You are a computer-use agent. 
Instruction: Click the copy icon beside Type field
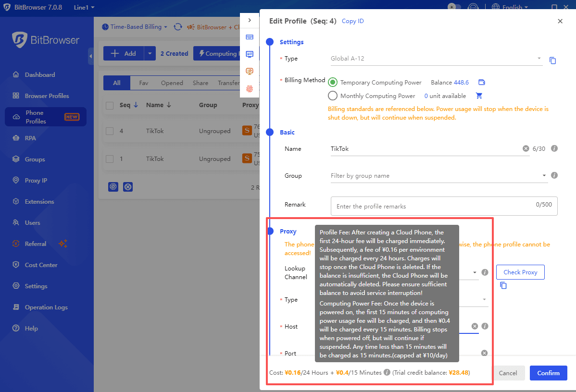(x=553, y=61)
